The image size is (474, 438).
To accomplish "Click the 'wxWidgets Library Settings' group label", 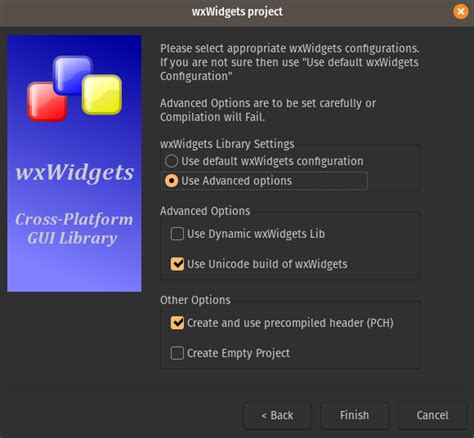I will 227,144.
